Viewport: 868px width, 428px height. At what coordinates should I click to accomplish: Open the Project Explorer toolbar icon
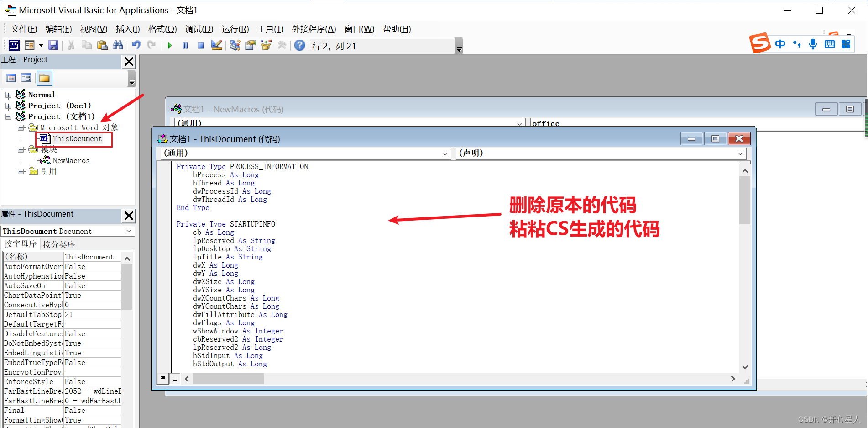(235, 45)
